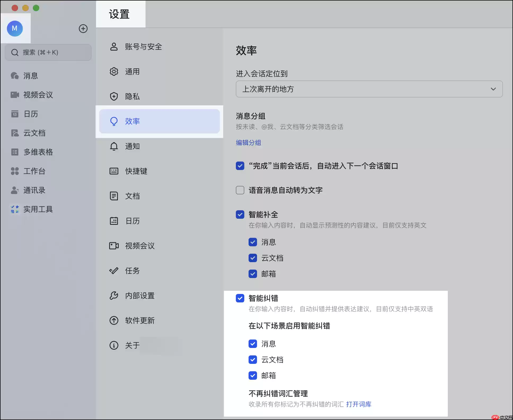The height and width of the screenshot is (420, 513).
Task: Open 通讯录 in the sidebar
Action: (34, 190)
